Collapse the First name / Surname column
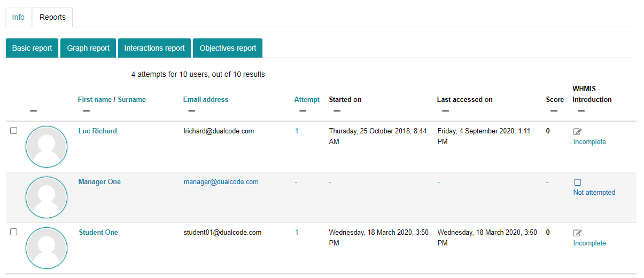644x278 pixels. point(86,111)
